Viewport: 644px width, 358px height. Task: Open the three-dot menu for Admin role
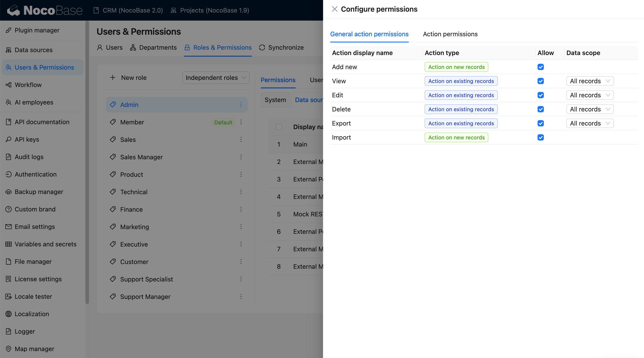coord(241,104)
